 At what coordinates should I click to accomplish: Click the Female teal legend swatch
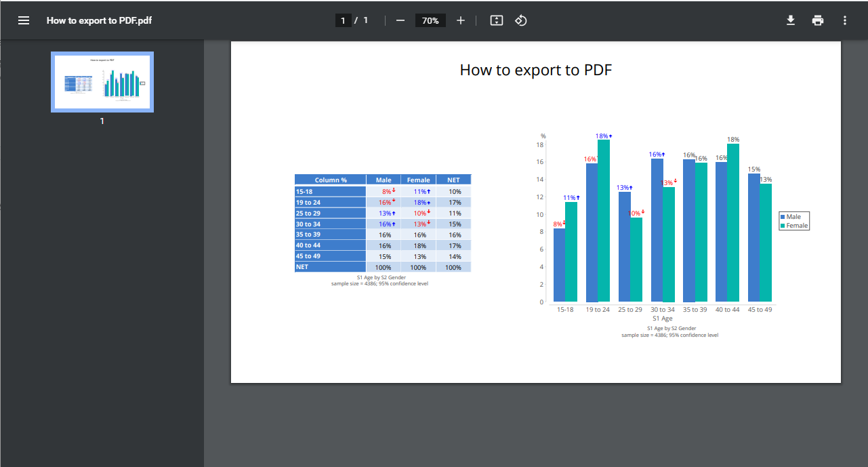coord(783,225)
